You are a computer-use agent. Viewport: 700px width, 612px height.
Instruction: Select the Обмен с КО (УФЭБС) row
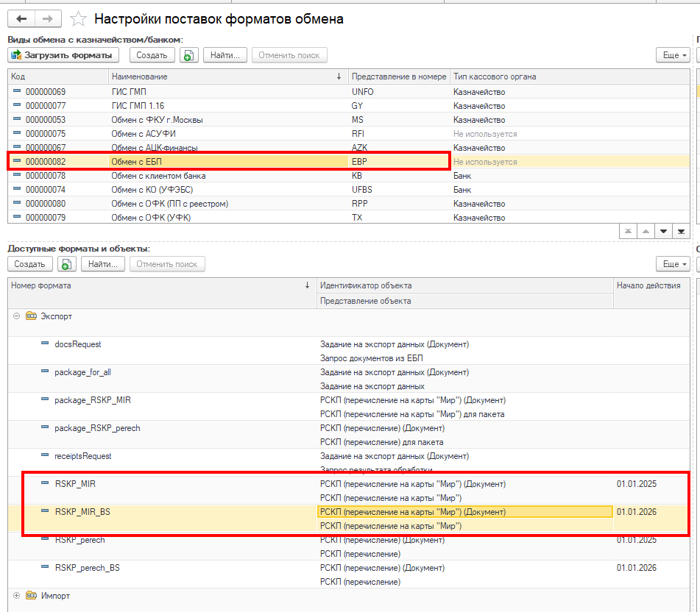(349, 190)
